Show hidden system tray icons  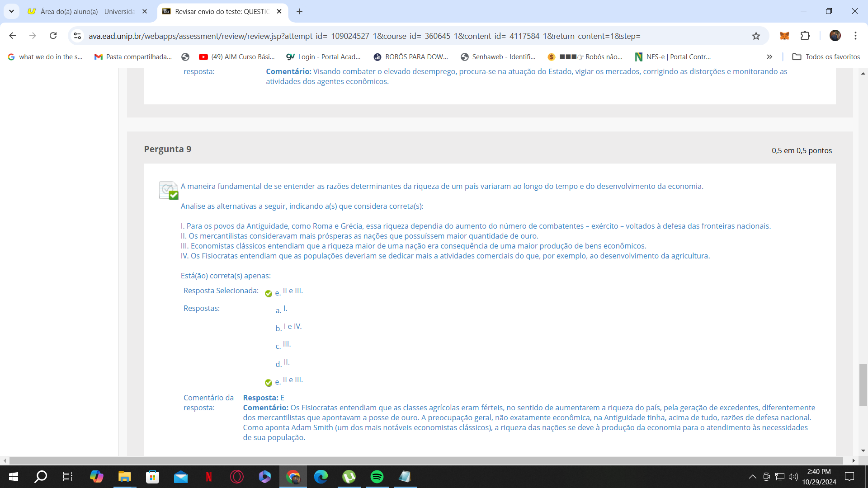(x=752, y=476)
